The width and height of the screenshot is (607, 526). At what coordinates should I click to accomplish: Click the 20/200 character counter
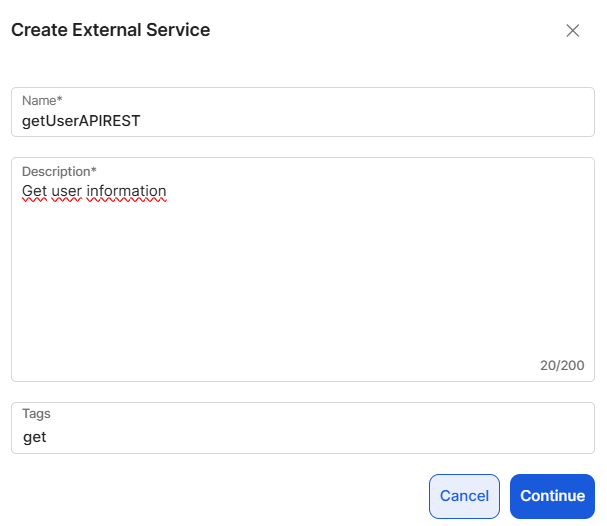(x=562, y=366)
